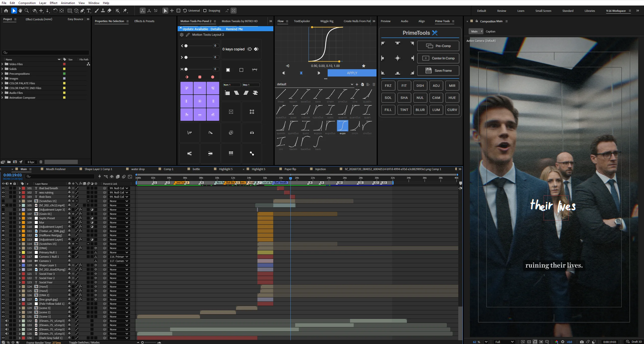The width and height of the screenshot is (644, 344).
Task: Click the timeline Frame Blending icon
Action: pos(118,177)
